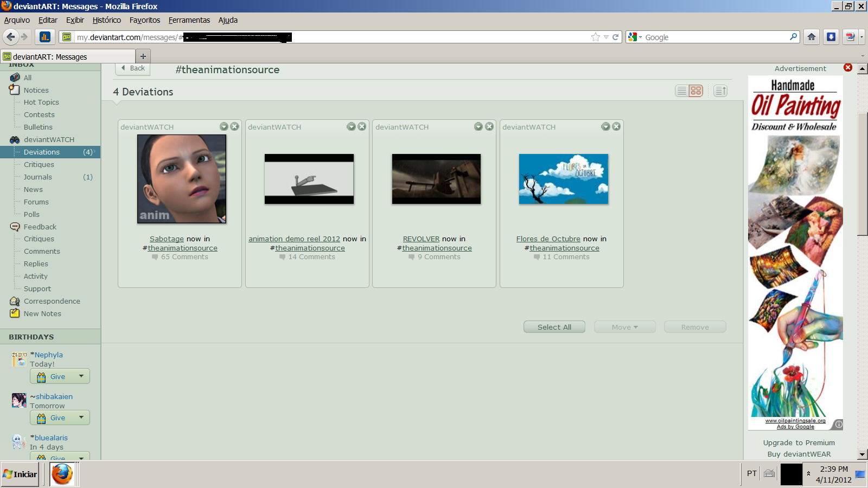Click the Firefox back arrow button
Image resolution: width=868 pixels, height=488 pixels.
10,37
